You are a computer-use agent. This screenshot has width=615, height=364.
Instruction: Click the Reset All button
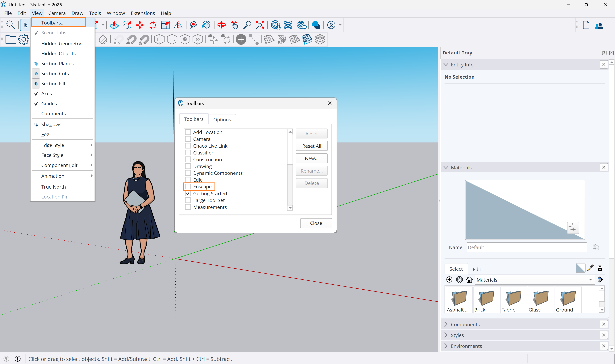point(312,146)
